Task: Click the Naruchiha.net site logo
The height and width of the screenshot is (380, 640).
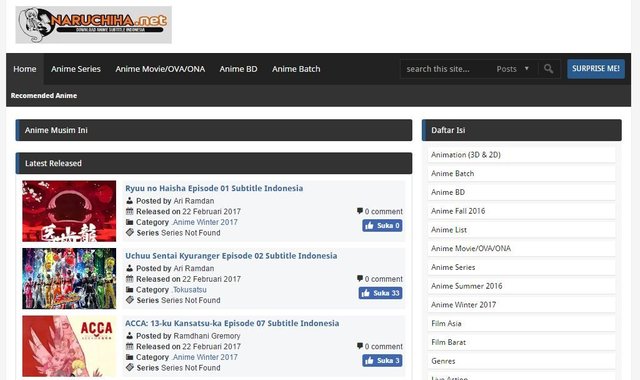Action: (93, 25)
